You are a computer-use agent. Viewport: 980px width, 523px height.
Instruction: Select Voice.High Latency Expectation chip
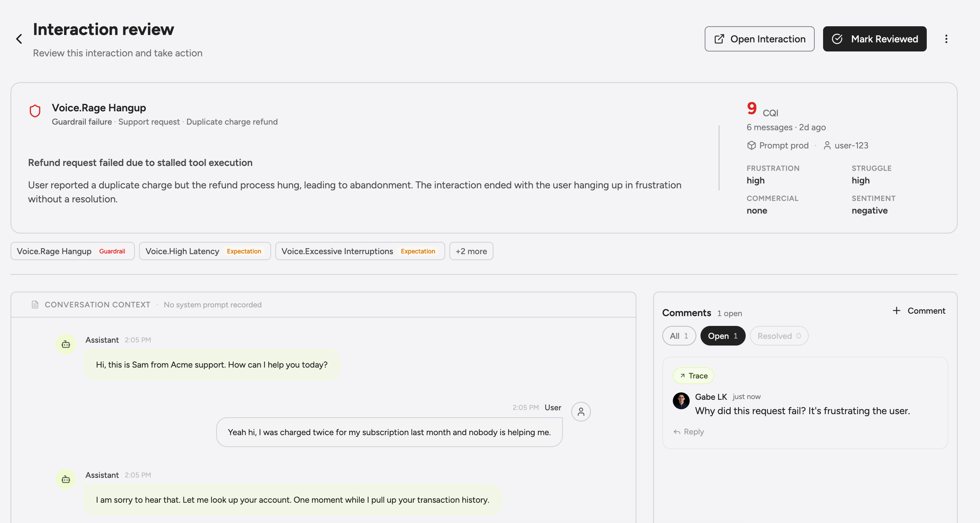205,251
